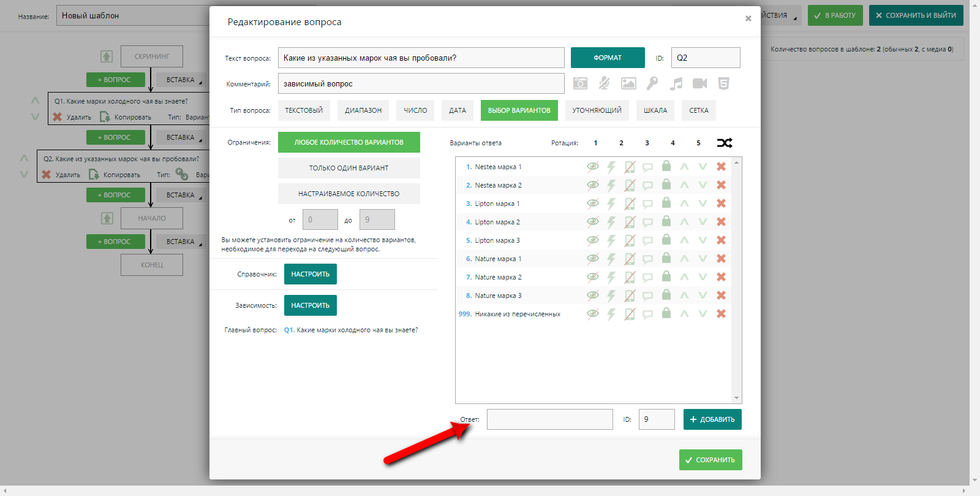Viewport: 980px width, 496px height.
Task: Click the video camera media icon
Action: 699,83
